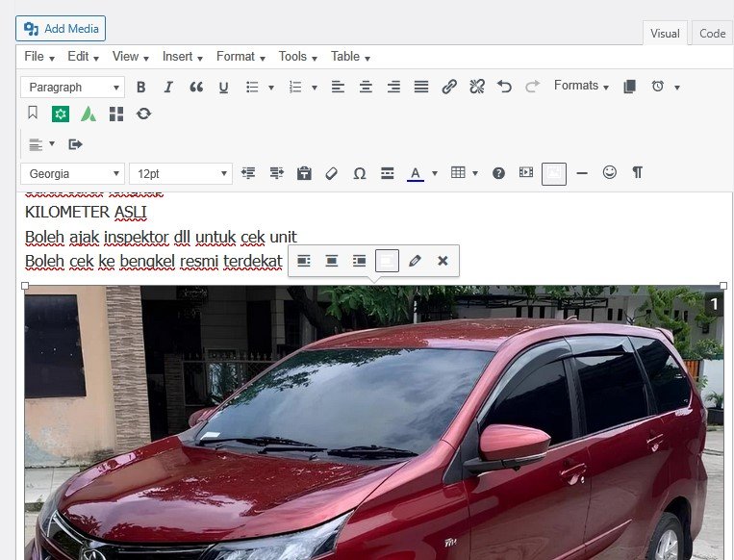The image size is (734, 560).
Task: Click the pencil icon to edit image
Action: tap(415, 261)
